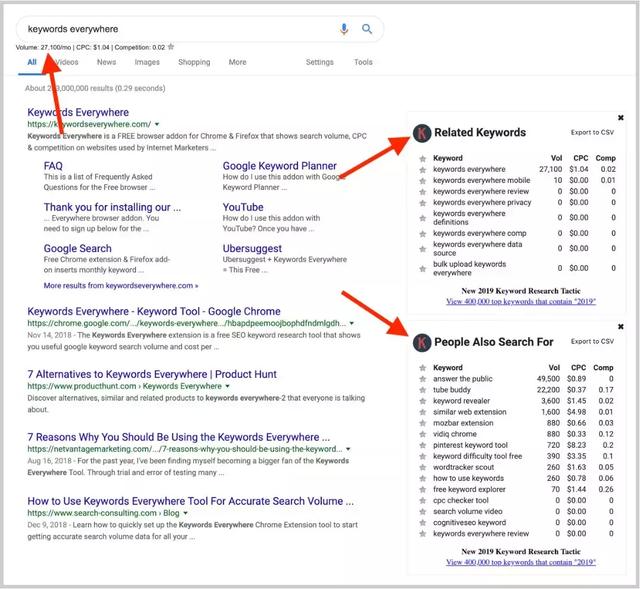Open the Google Search sitelink
The image size is (640, 589).
click(78, 249)
